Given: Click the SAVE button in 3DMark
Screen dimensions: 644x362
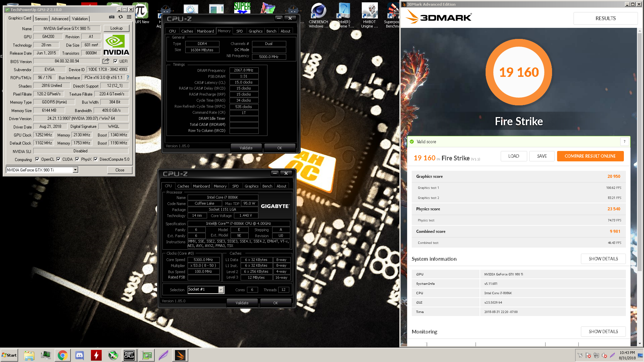Looking at the screenshot, I should 542,156.
